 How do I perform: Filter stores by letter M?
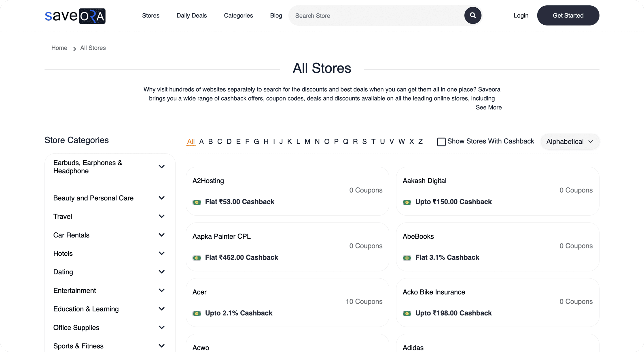(307, 142)
